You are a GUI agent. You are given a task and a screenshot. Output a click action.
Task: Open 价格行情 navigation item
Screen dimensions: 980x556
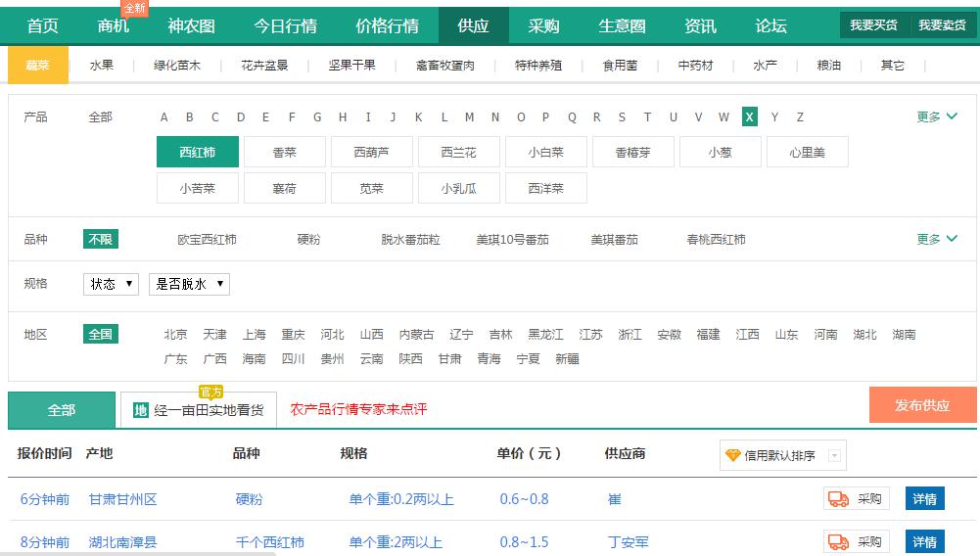387,25
